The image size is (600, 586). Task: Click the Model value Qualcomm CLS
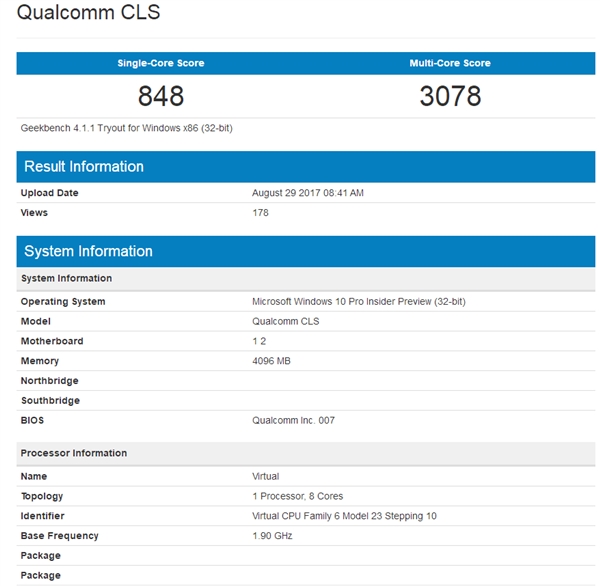tap(287, 322)
